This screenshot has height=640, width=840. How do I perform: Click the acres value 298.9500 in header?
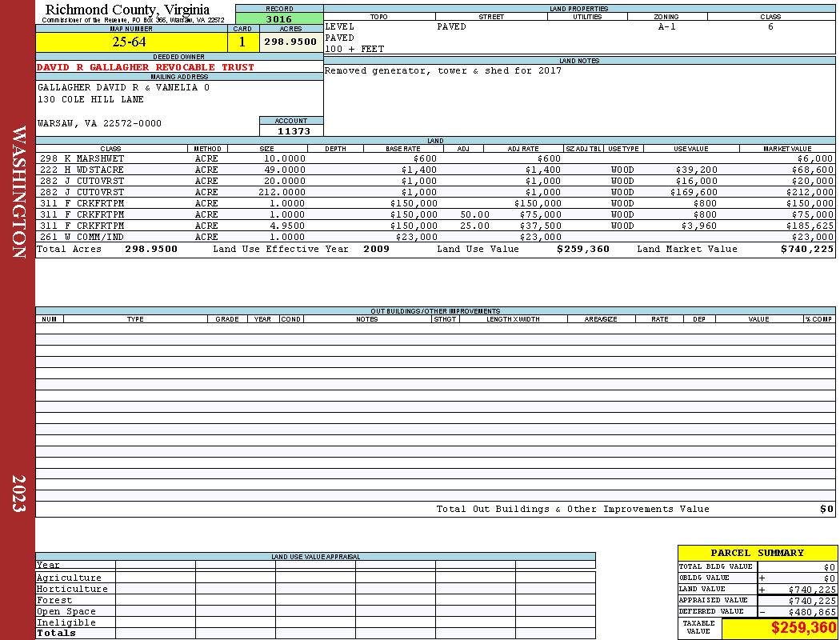[291, 42]
